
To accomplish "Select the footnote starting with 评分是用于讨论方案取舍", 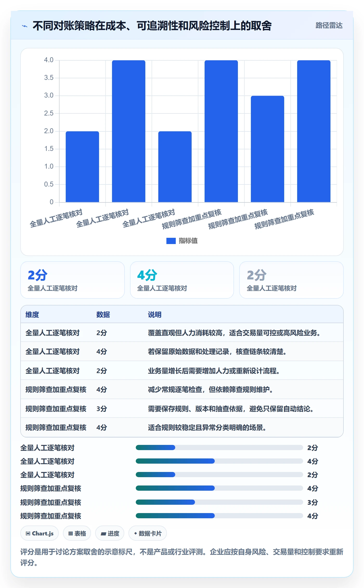I will (x=182, y=557).
